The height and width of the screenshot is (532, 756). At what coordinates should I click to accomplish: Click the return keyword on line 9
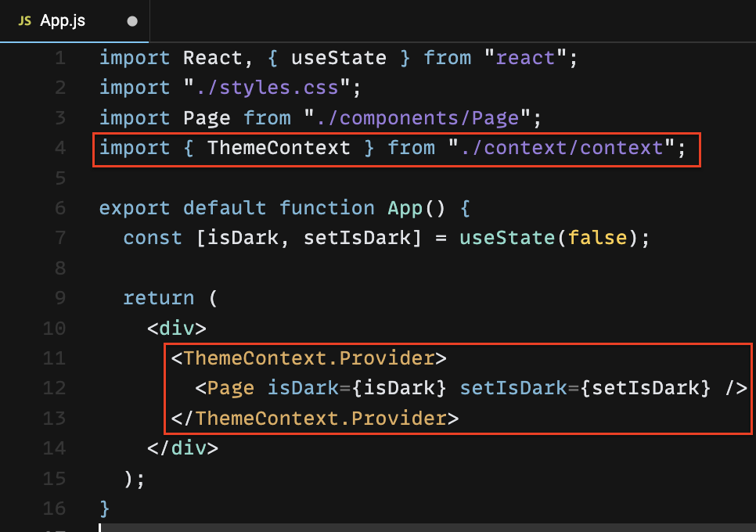[159, 298]
